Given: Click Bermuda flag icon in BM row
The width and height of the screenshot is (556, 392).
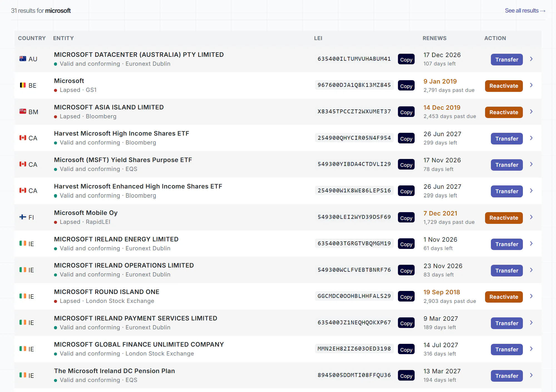Looking at the screenshot, I should (x=23, y=111).
